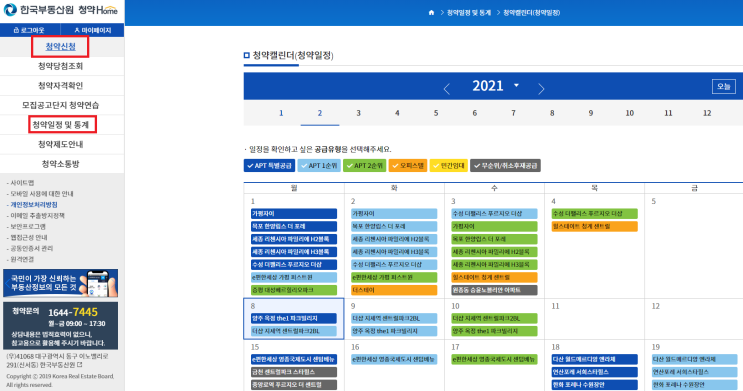Go to the next year arrow
This screenshot has width=743, height=391.
tap(541, 88)
